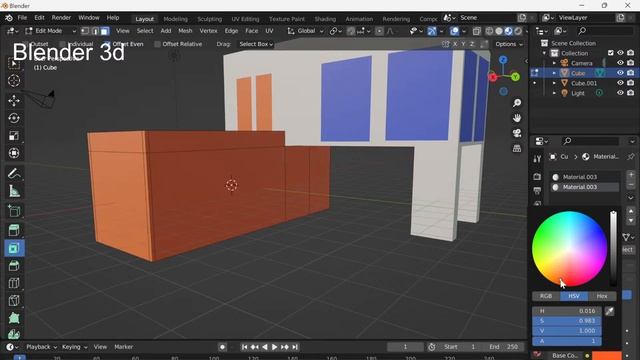Expand the Camera tree item
The height and width of the screenshot is (360, 640).
point(554,63)
